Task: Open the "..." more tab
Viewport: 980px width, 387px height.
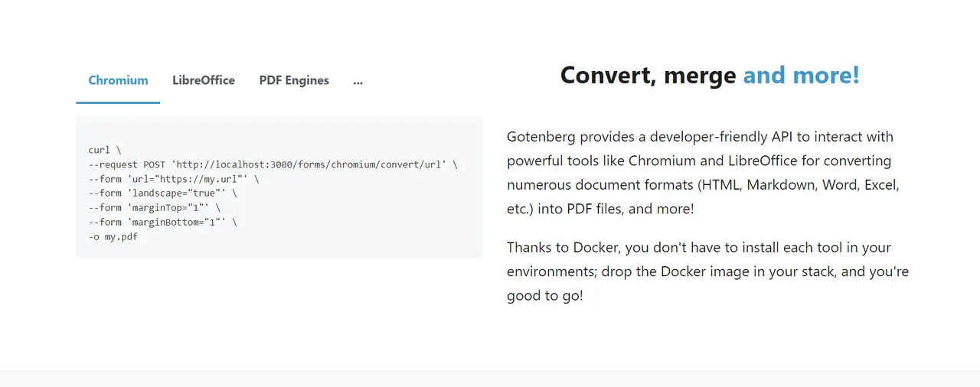Action: click(358, 80)
